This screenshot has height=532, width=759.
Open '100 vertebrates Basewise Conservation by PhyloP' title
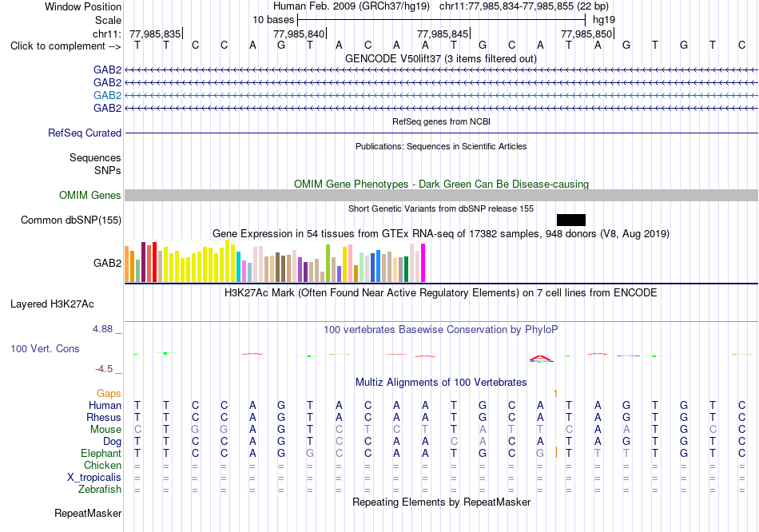pyautogui.click(x=440, y=330)
